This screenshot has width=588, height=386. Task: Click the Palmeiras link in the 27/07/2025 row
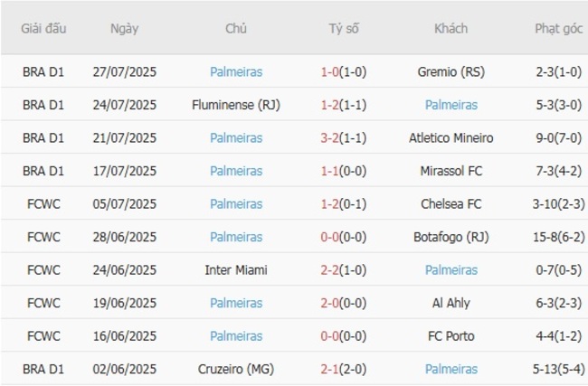(236, 71)
